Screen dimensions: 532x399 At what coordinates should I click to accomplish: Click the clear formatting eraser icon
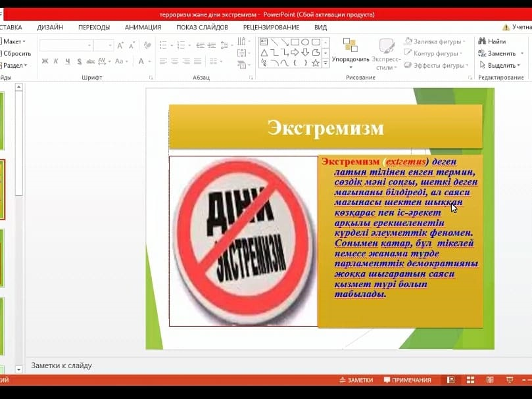(x=147, y=45)
